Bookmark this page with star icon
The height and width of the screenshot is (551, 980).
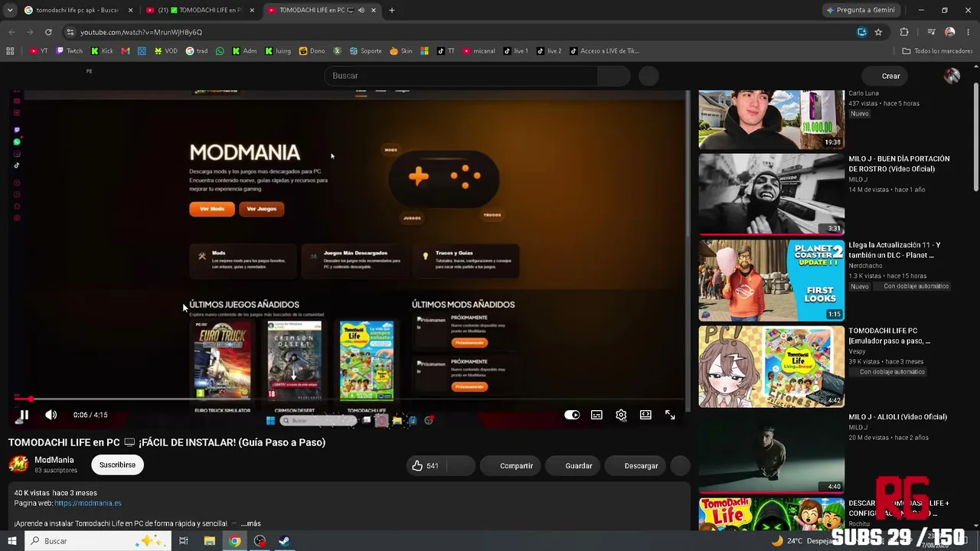[x=878, y=32]
